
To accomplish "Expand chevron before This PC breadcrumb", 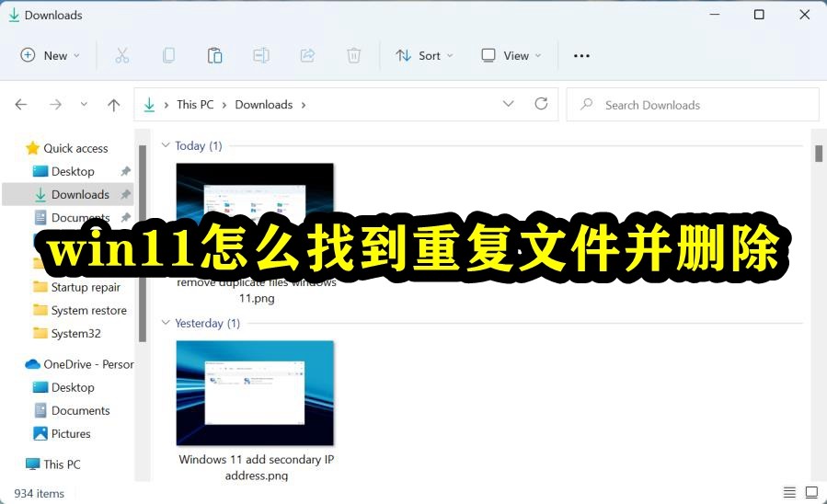I will [167, 105].
